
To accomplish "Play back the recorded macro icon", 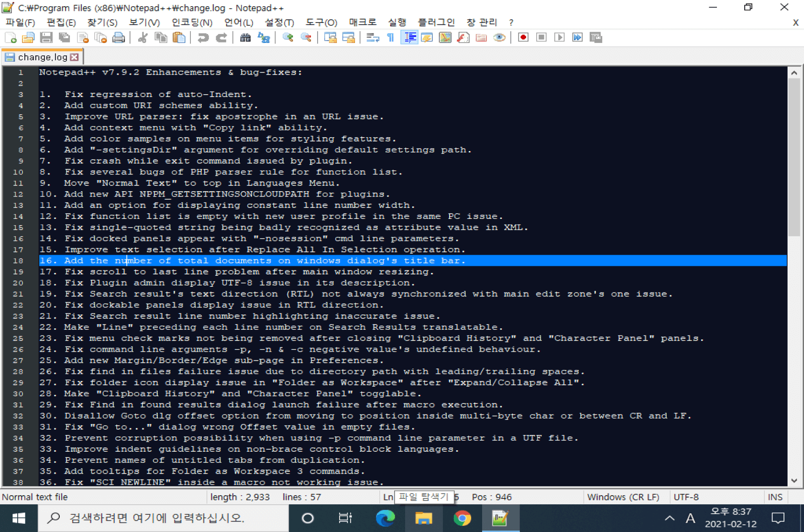I will [560, 38].
